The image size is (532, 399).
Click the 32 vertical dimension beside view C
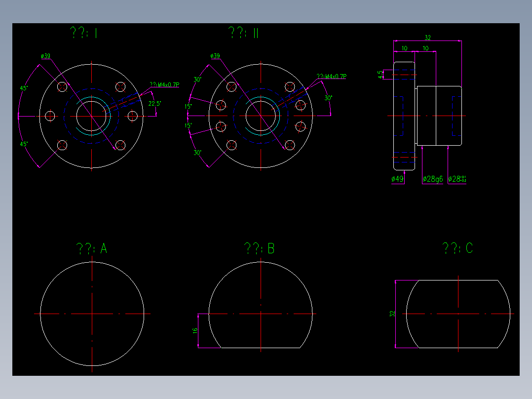coord(392,314)
